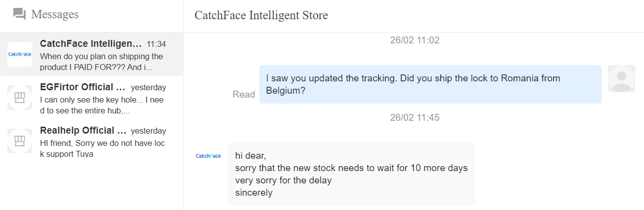The image size is (644, 210).
Task: Click the Messages chat bubble icon
Action: [20, 14]
